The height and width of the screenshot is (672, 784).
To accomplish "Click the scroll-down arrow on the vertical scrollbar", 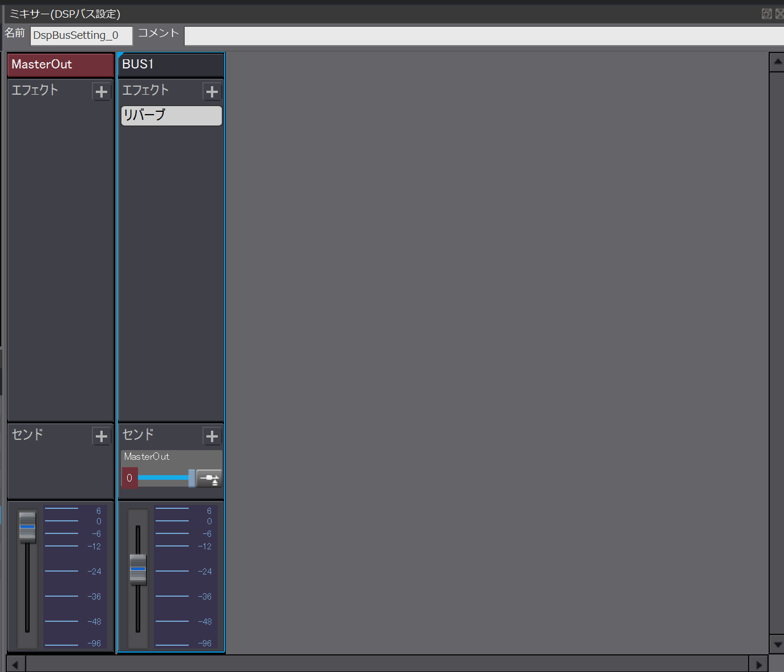I will pos(776,645).
